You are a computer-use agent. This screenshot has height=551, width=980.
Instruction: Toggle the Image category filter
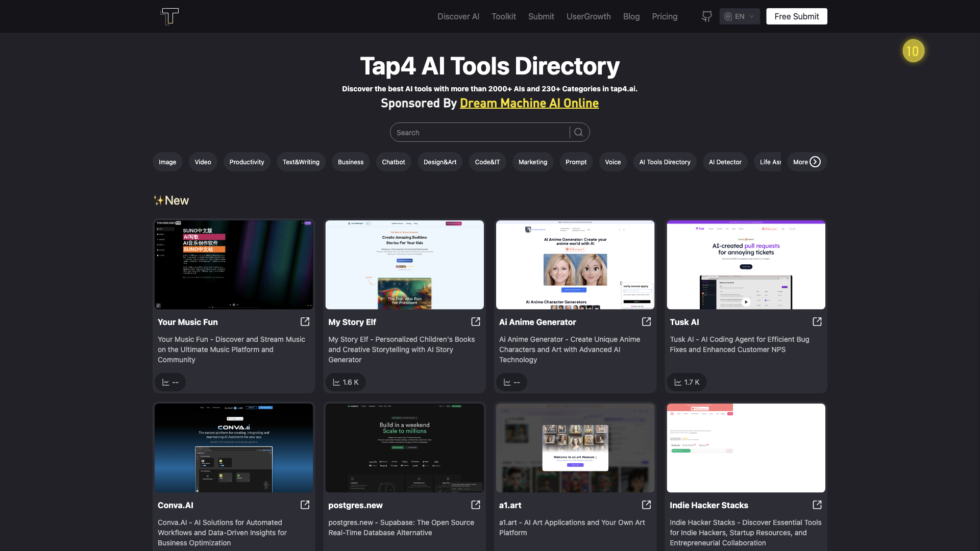pyautogui.click(x=167, y=162)
